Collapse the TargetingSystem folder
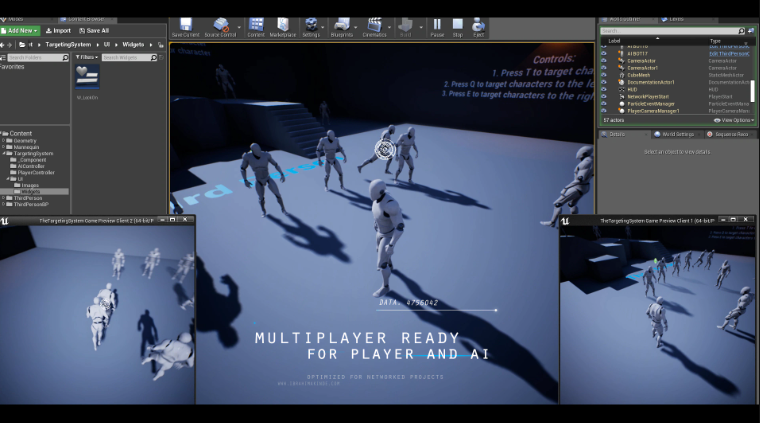760x423 pixels. [x=3, y=153]
